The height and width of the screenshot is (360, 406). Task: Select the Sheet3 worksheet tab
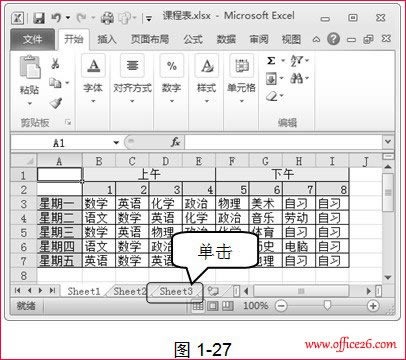tap(176, 291)
